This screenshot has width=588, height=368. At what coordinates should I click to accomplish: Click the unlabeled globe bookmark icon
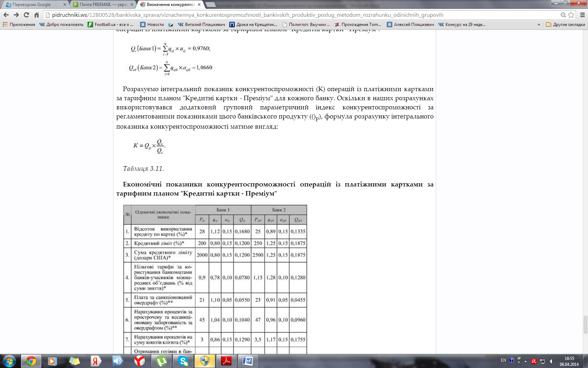171,25
